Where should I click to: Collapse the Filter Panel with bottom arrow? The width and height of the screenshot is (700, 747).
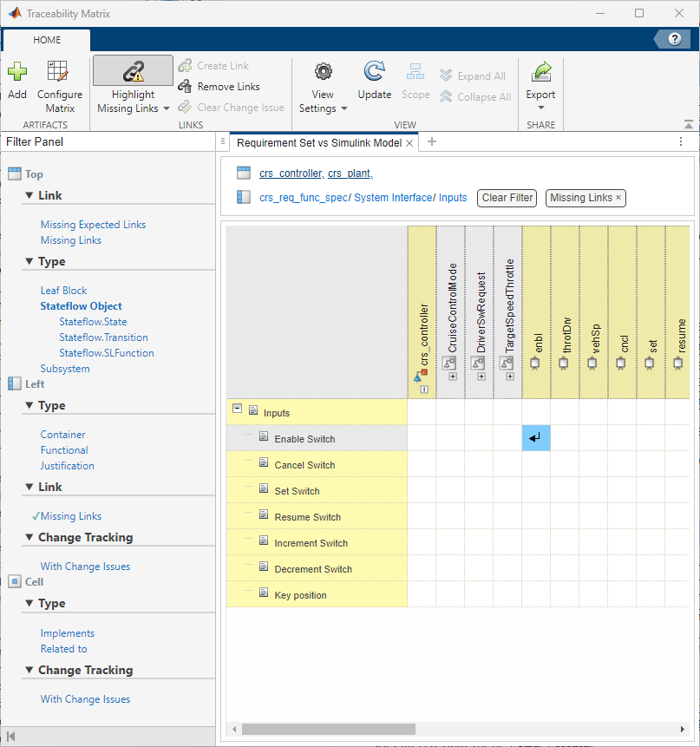[11, 737]
